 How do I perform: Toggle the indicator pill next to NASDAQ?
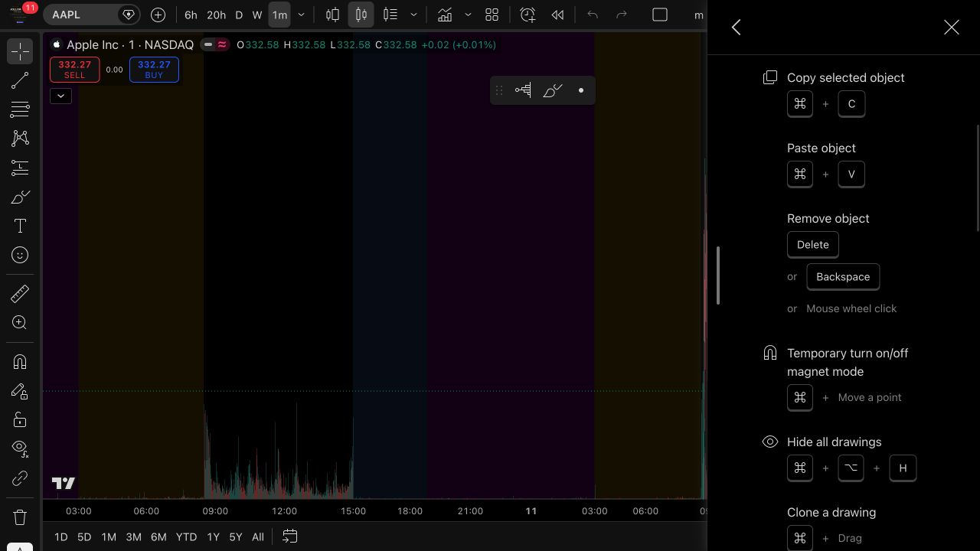(x=215, y=45)
